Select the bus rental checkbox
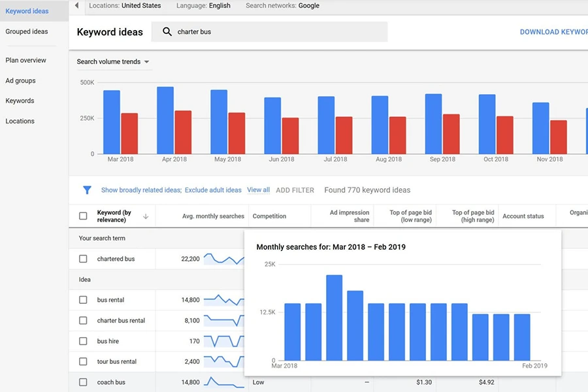The height and width of the screenshot is (392, 588). 83,300
